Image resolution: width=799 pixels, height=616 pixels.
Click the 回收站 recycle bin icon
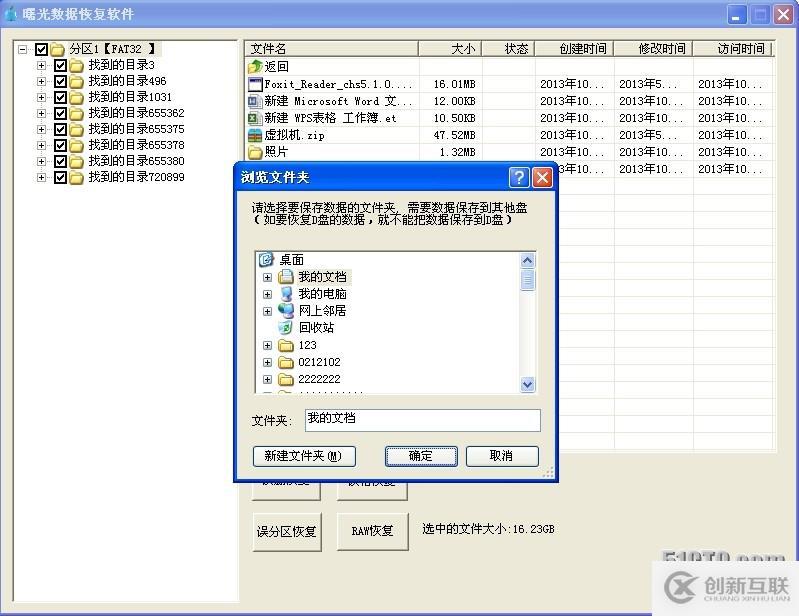pos(286,328)
